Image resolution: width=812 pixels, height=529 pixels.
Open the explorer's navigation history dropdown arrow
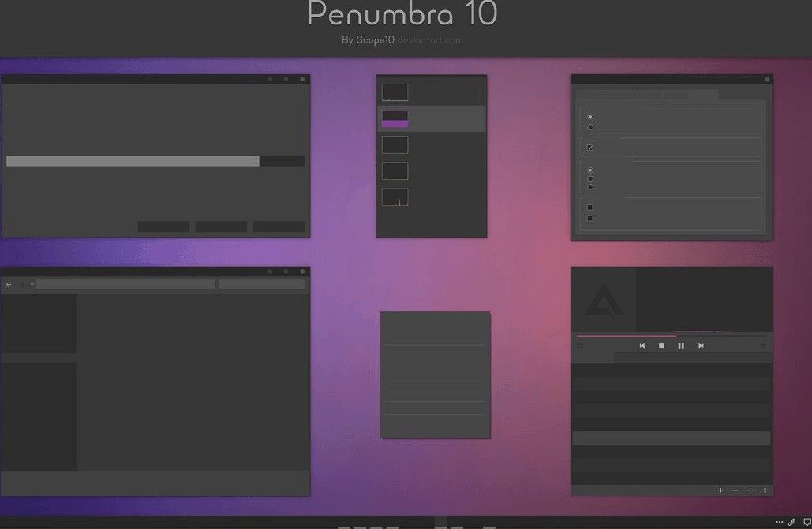32,284
